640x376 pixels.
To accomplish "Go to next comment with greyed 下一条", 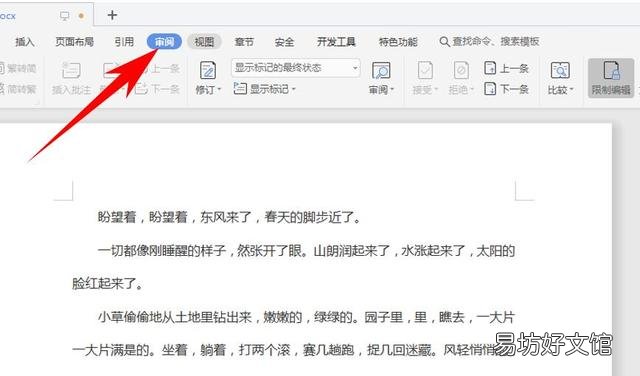I will [158, 89].
